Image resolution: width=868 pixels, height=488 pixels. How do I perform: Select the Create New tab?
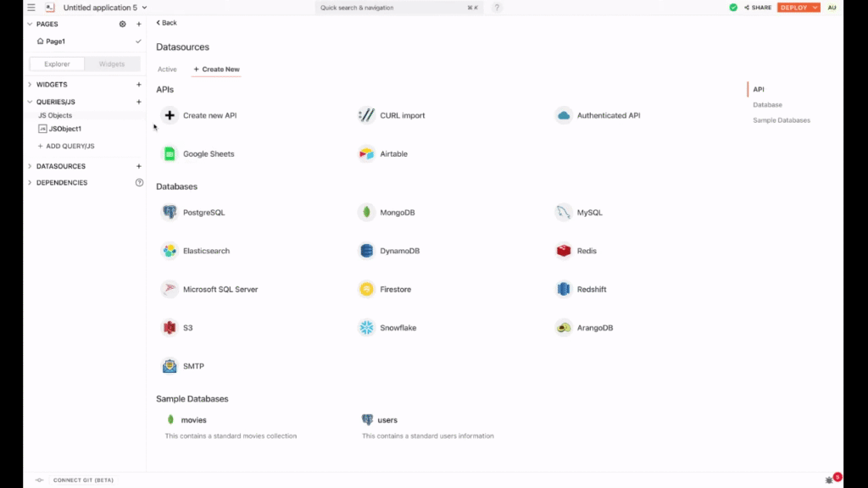coord(216,69)
